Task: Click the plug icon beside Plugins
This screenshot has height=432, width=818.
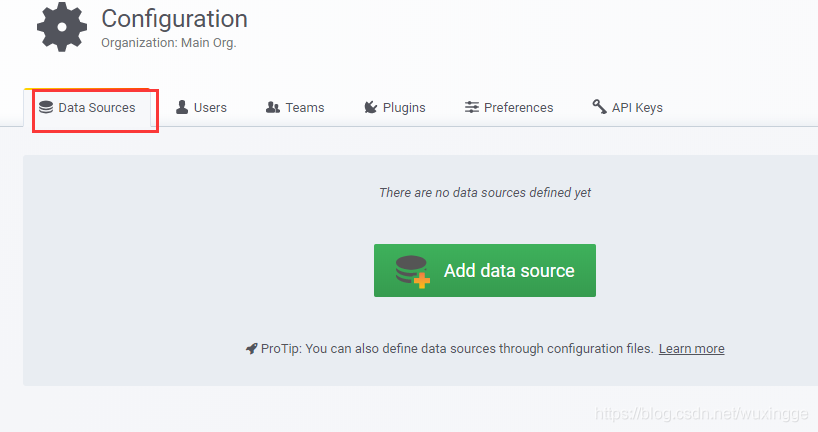Action: coord(371,107)
